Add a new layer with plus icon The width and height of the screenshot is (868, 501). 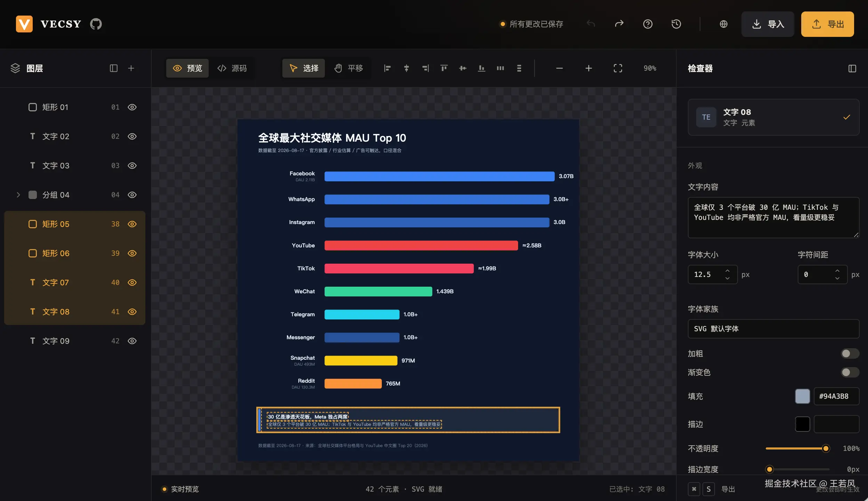131,68
